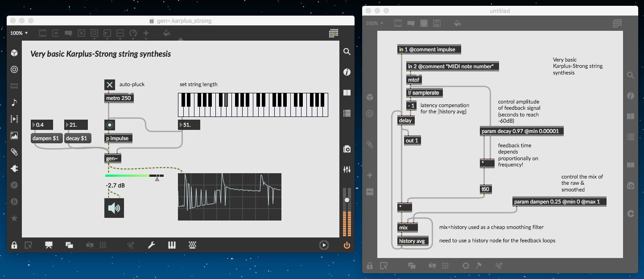
Task: Select the metro 250 object
Action: 119,98
